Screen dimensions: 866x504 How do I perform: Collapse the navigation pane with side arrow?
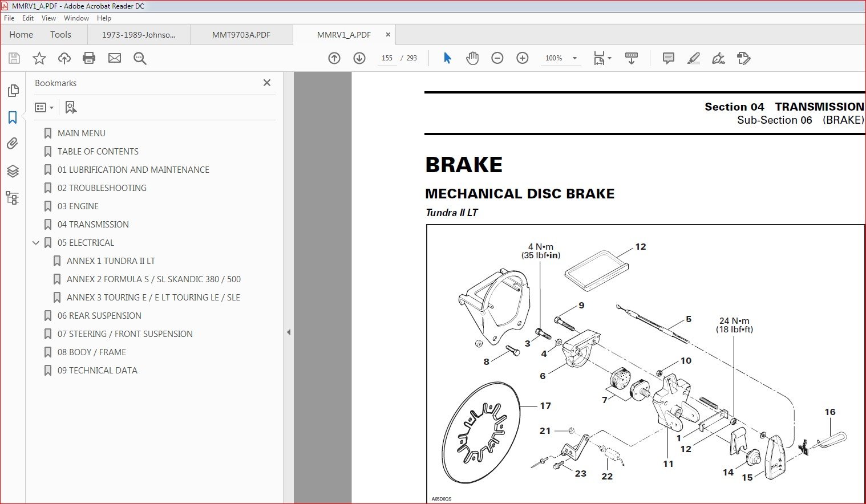[289, 332]
